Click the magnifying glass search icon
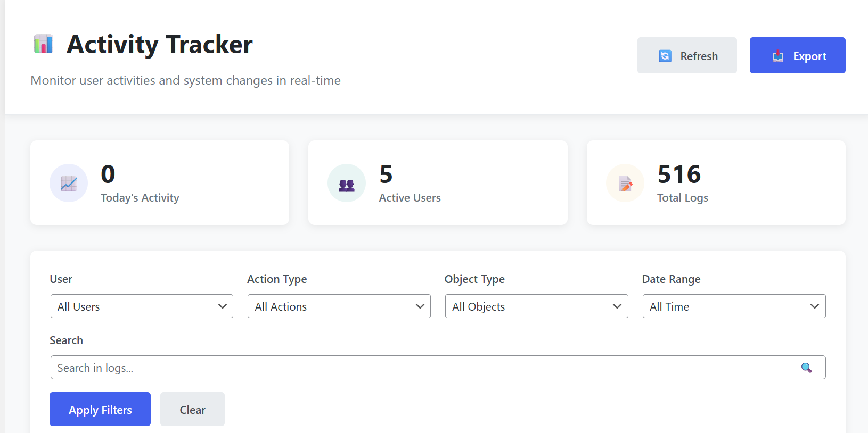This screenshot has width=868, height=433. [x=806, y=367]
